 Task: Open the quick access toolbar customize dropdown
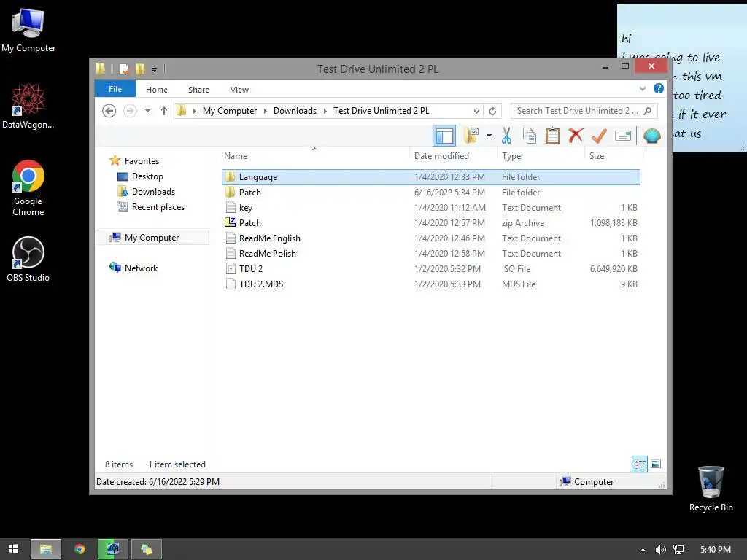coord(155,69)
